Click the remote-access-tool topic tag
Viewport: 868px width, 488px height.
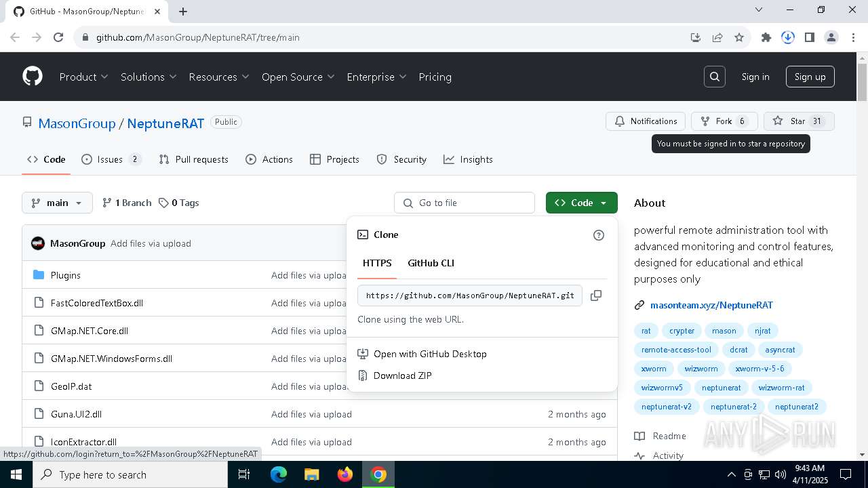point(676,350)
